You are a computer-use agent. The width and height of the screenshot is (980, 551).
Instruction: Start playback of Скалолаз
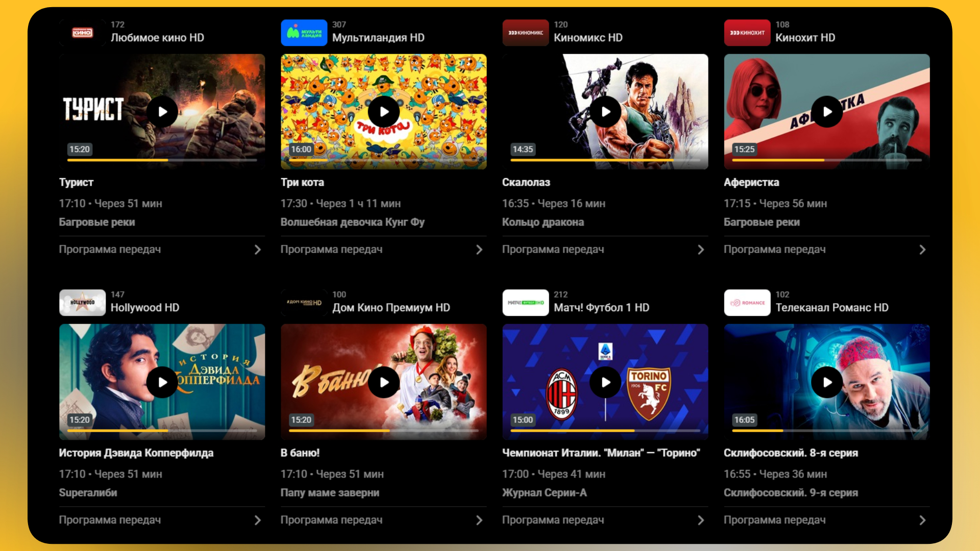coord(605,112)
